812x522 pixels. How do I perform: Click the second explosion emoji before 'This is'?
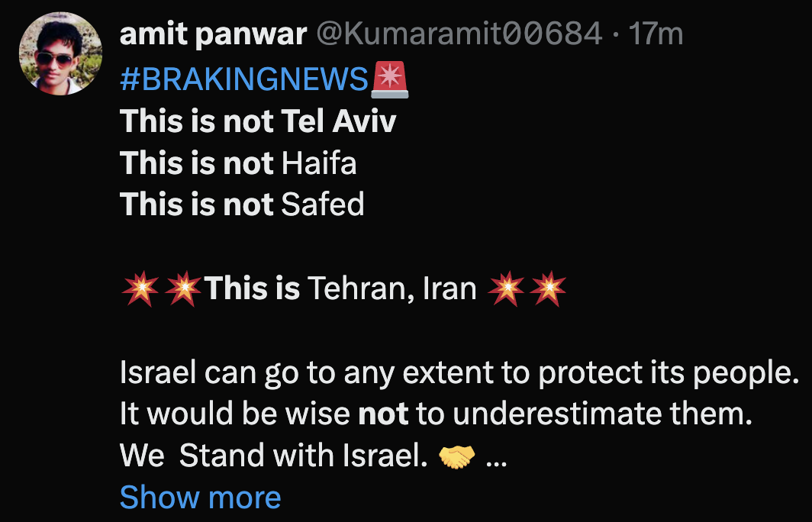183,288
